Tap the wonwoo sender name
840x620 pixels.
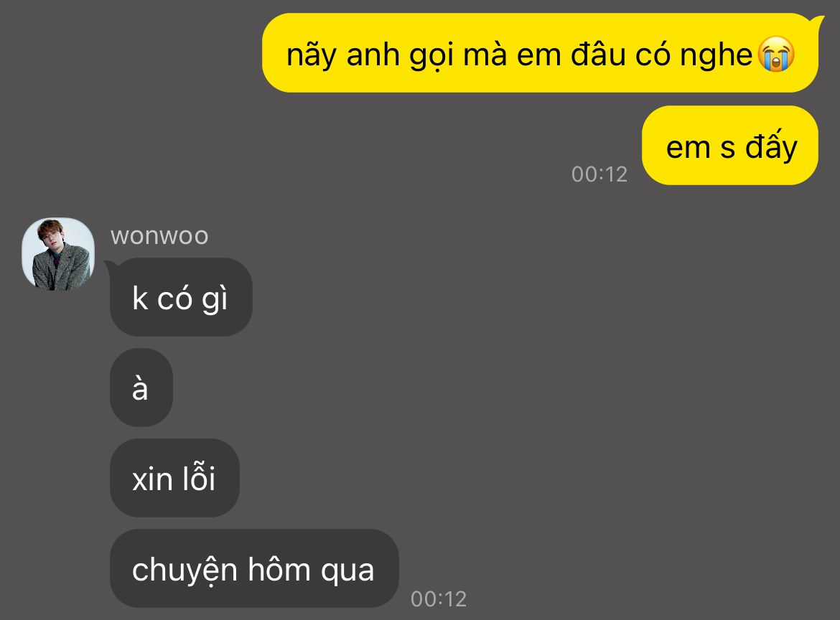coord(159,236)
